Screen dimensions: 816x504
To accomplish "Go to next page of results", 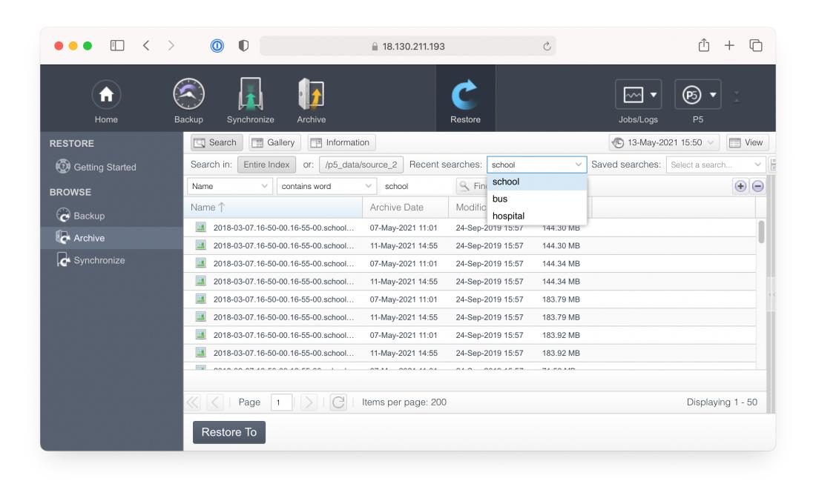I will click(308, 402).
